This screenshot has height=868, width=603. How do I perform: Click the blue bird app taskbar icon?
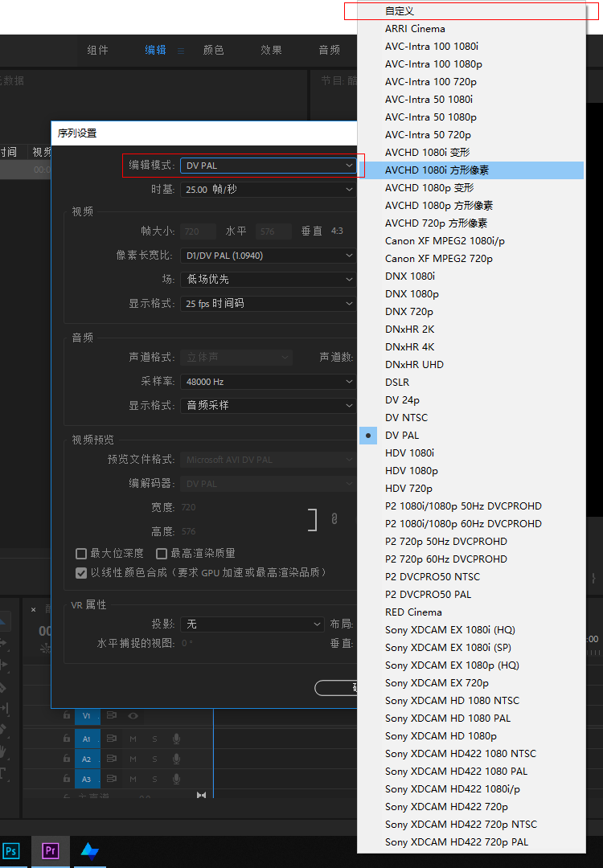coord(90,851)
